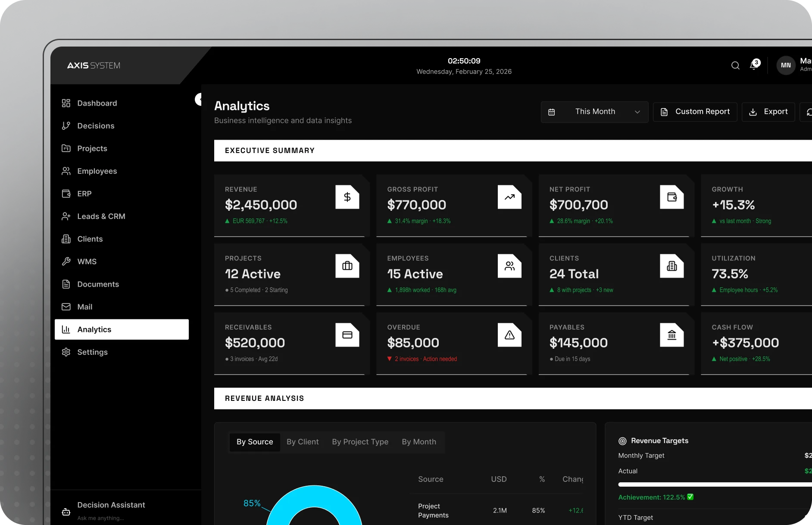
Task: Open notifications bell with badge
Action: (754, 65)
